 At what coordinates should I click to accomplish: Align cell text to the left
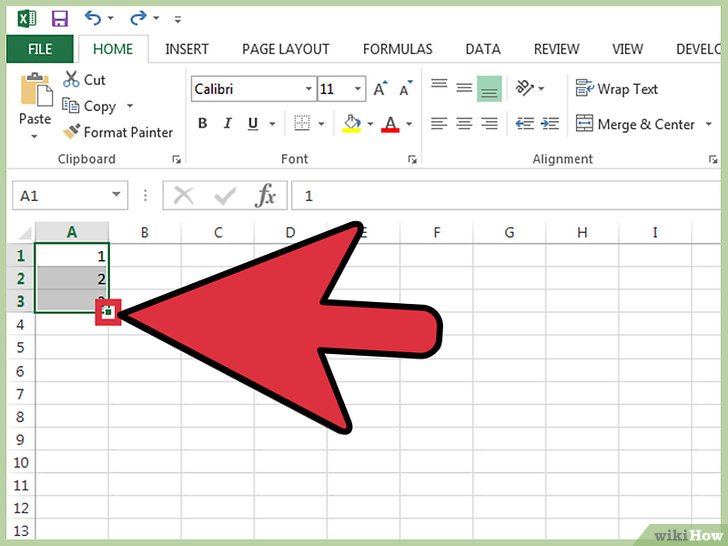point(439,124)
